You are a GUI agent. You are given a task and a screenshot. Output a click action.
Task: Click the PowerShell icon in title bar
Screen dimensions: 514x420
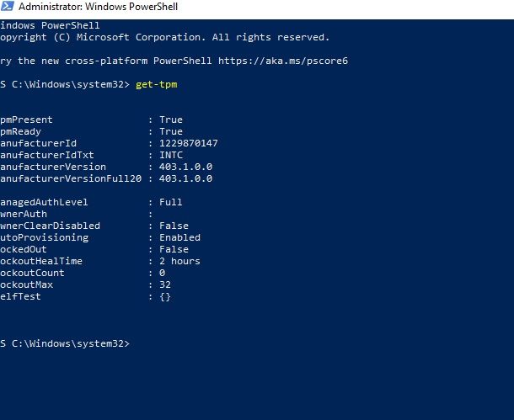[8, 6]
